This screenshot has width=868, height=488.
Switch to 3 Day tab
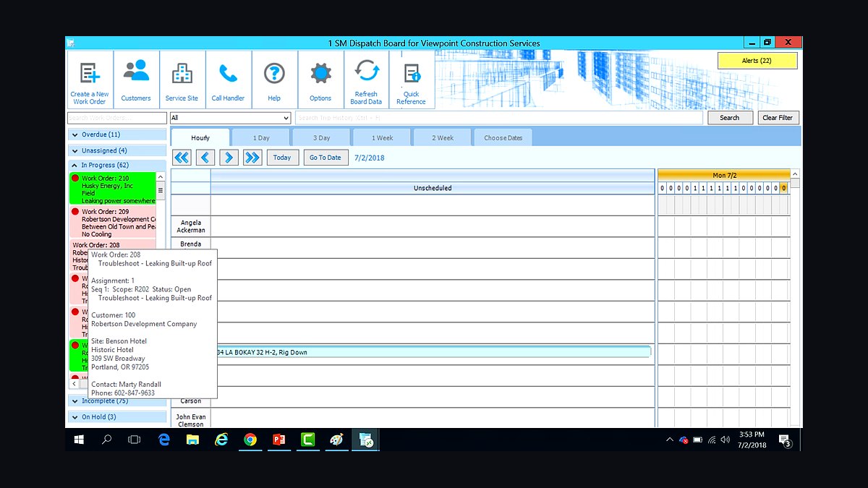click(322, 138)
